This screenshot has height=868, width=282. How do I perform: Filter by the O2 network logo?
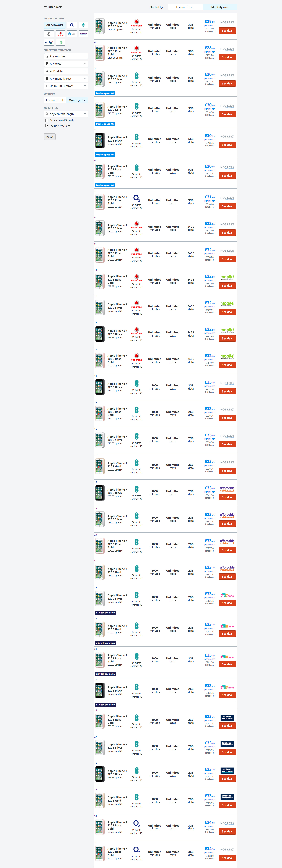coord(72,25)
